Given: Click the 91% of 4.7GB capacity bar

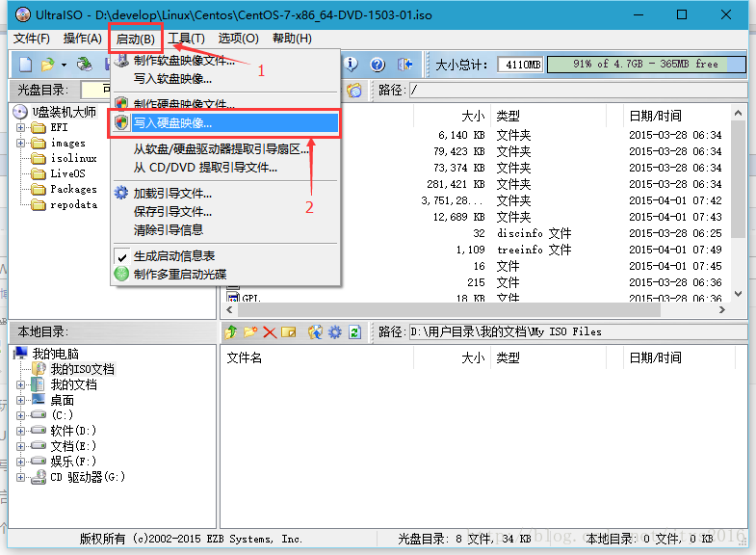Looking at the screenshot, I should coord(646,65).
